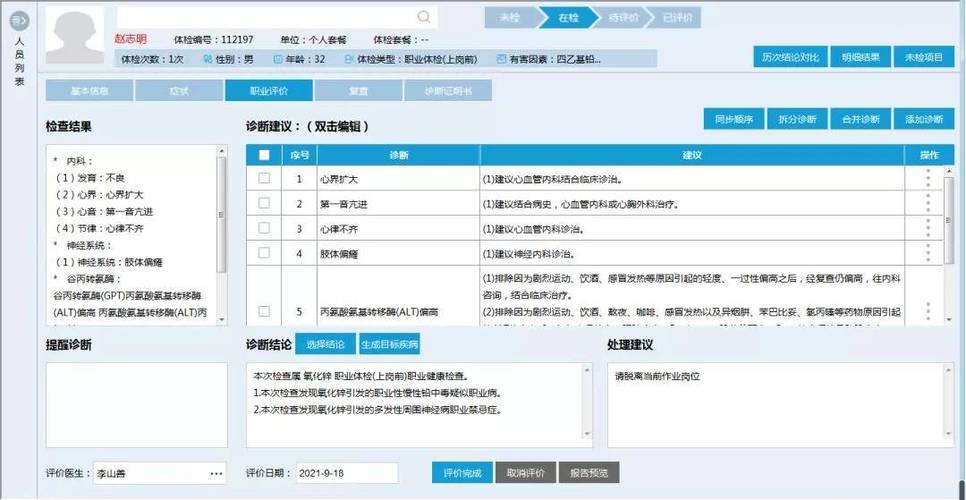Select the 职业评价 tab
Screen dimensions: 966x500
[x=269, y=91]
